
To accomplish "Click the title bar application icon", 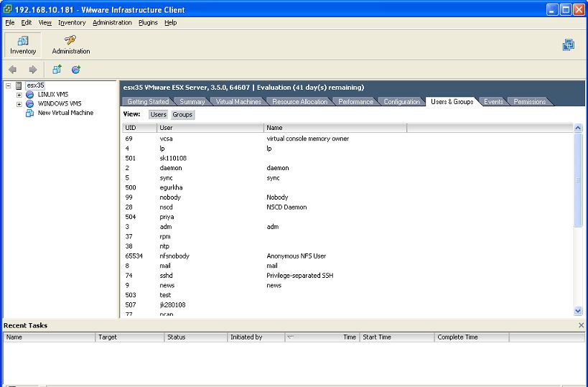I will click(x=7, y=9).
